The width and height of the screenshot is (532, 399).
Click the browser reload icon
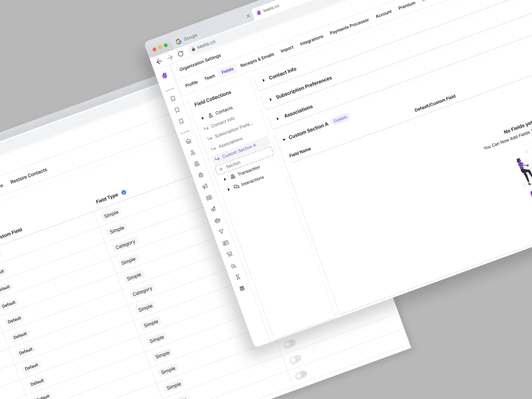181,54
